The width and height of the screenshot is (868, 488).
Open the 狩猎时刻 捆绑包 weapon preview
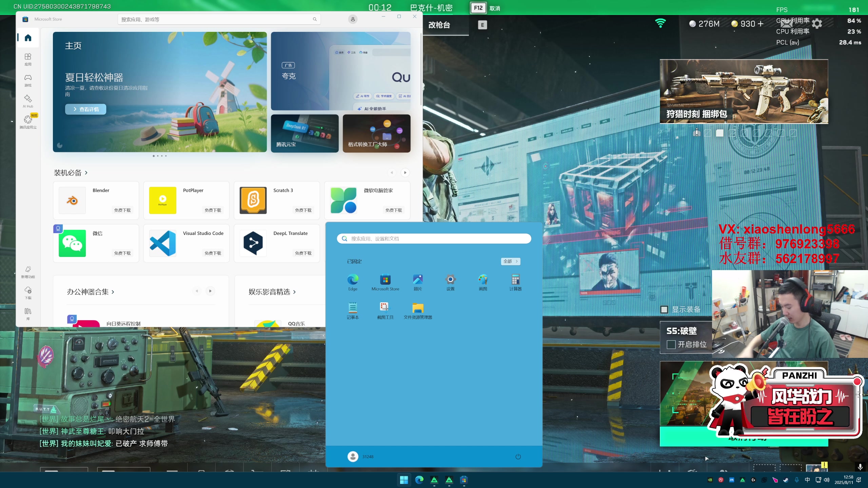click(744, 91)
